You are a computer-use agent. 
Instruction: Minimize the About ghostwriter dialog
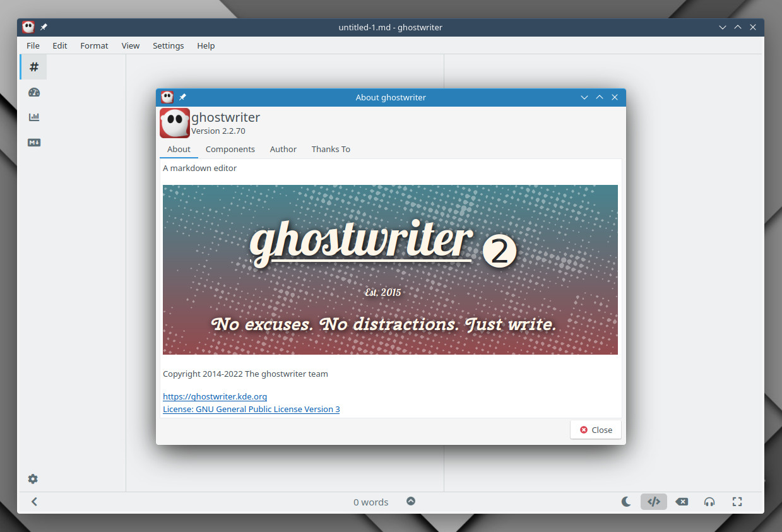[584, 97]
